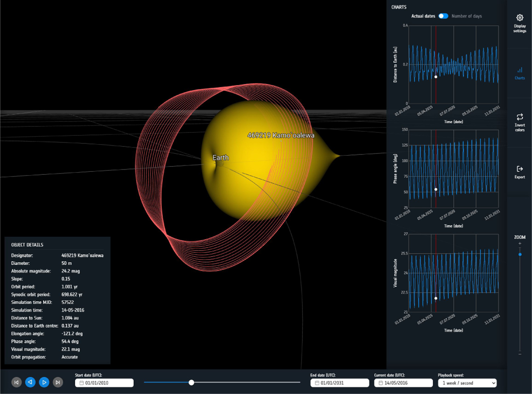The width and height of the screenshot is (532, 394).
Task: Click the timeline slider handle
Action: point(191,382)
